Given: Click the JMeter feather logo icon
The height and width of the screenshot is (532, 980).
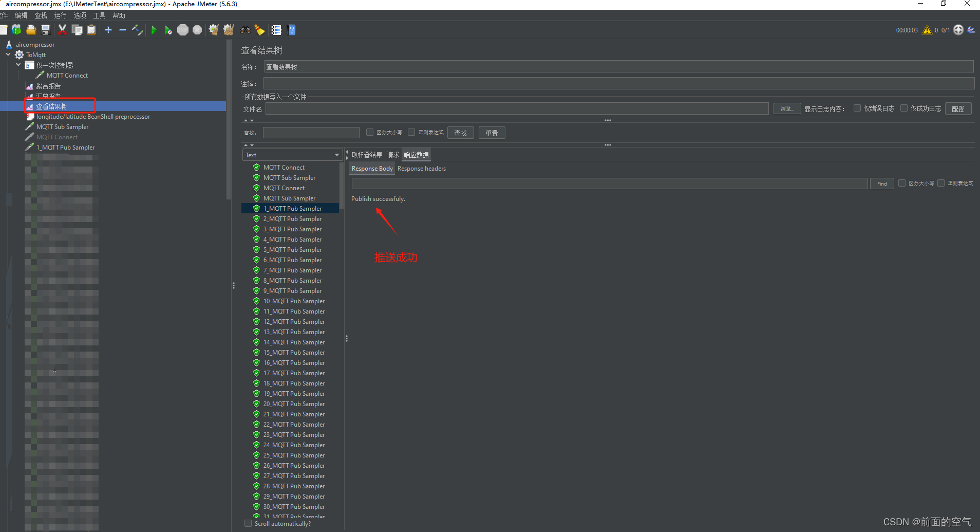Looking at the screenshot, I should click(x=971, y=30).
